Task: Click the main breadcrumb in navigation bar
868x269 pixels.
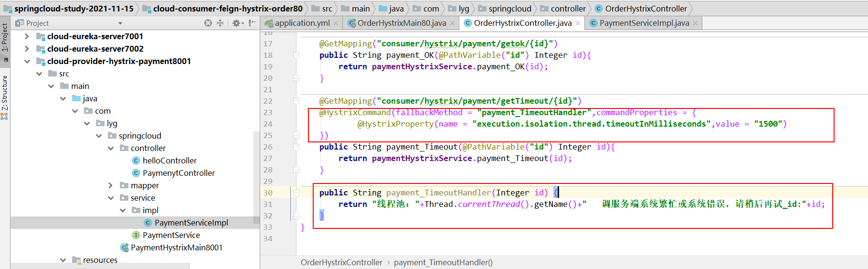Action: pos(360,9)
